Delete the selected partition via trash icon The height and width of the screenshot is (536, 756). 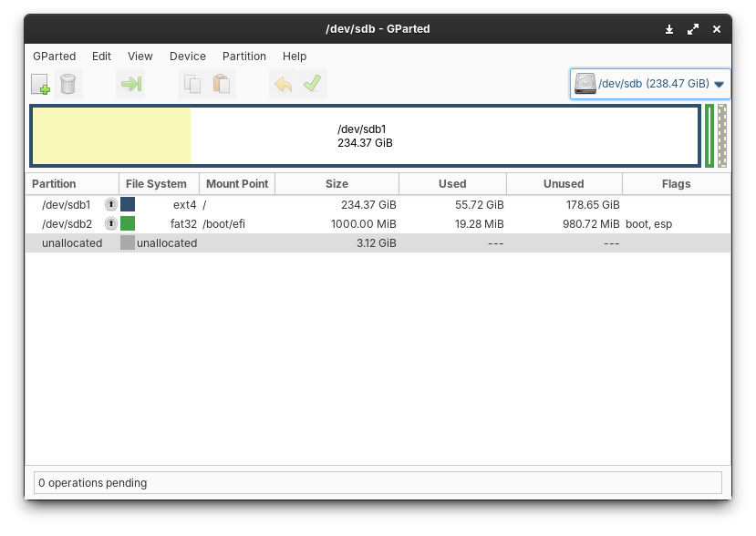(x=68, y=84)
